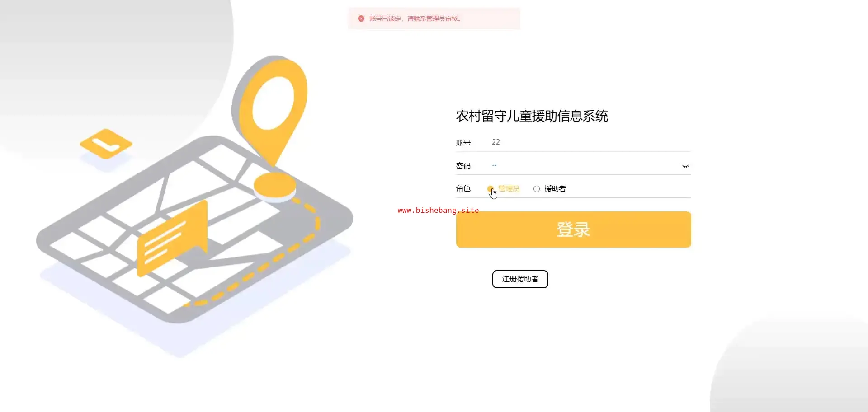Click the yellow circular marker on map
Screen dimensions: 868x412
point(275,185)
